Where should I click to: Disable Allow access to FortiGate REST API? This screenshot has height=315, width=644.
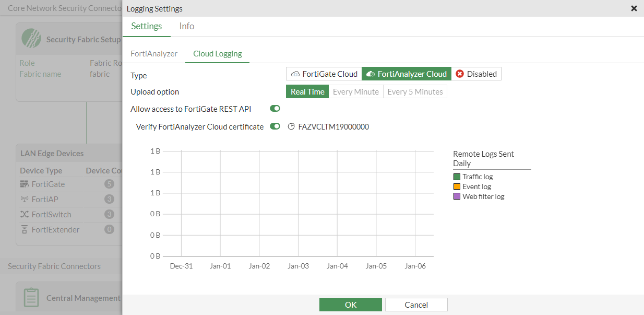point(275,109)
